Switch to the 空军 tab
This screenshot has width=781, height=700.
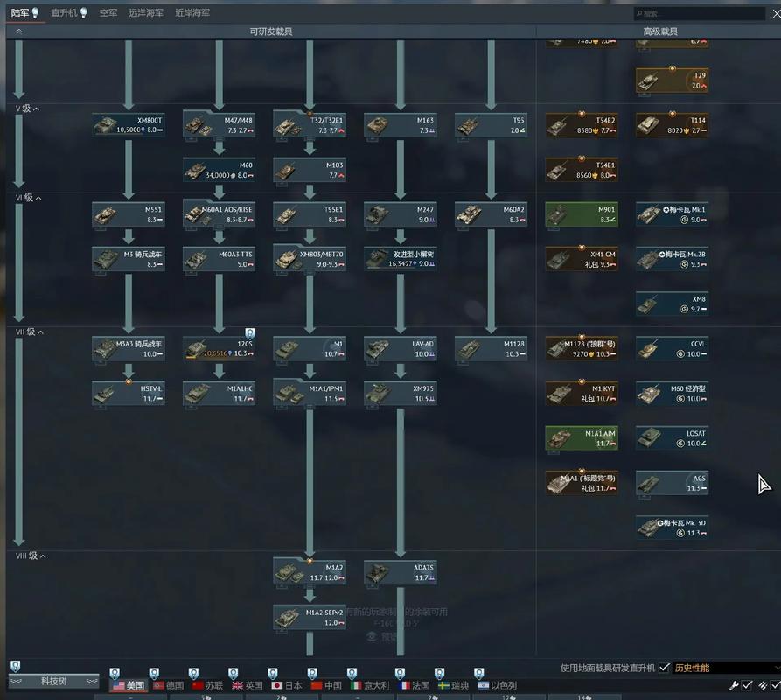(108, 13)
